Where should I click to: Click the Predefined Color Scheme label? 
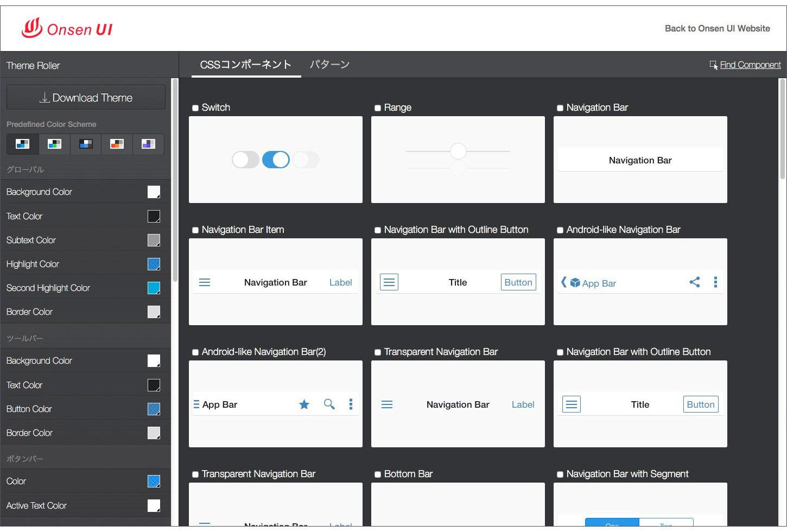click(x=52, y=124)
